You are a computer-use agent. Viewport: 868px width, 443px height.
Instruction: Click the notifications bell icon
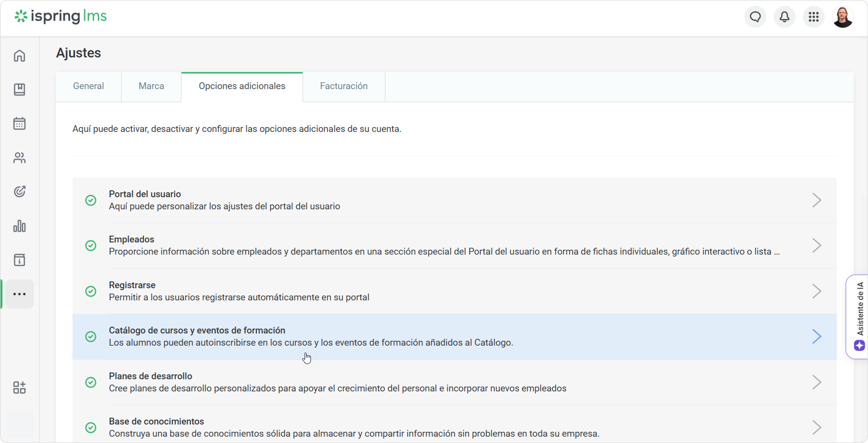[x=784, y=17]
